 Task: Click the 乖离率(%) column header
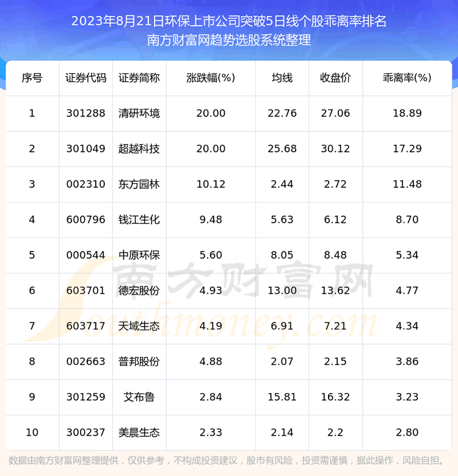pos(407,78)
